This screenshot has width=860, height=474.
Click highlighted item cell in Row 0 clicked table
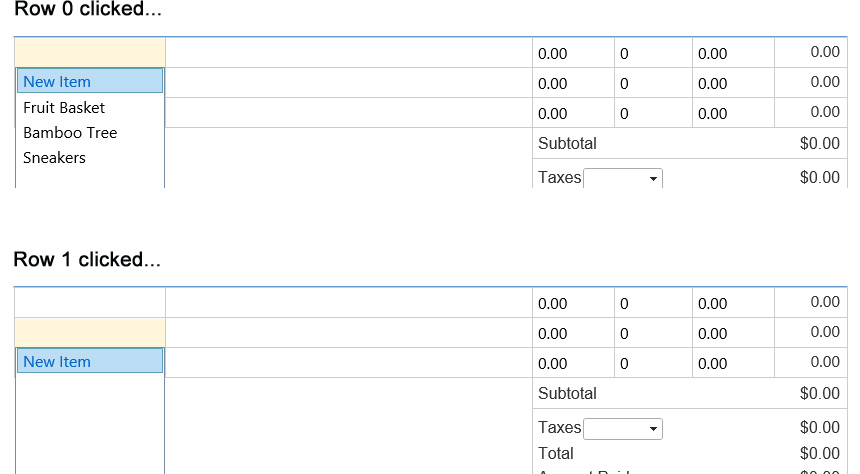coord(90,52)
